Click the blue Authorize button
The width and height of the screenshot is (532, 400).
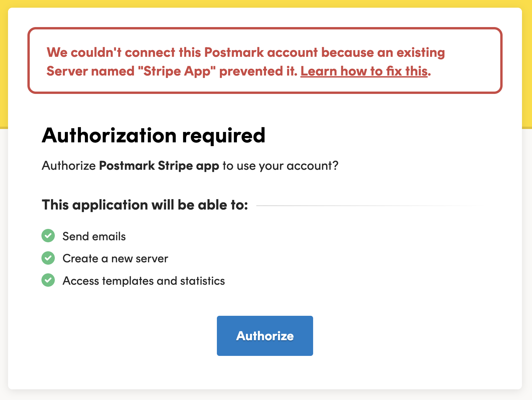[265, 336]
